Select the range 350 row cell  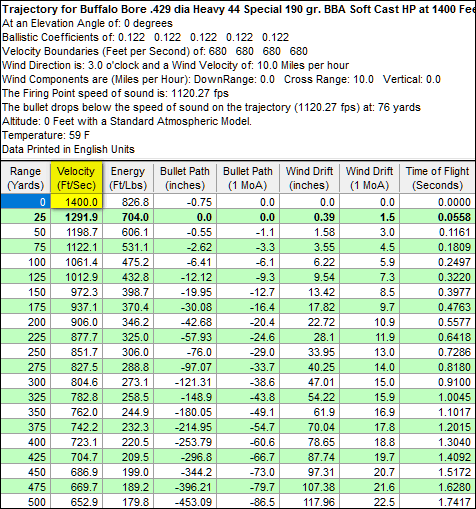pyautogui.click(x=26, y=412)
